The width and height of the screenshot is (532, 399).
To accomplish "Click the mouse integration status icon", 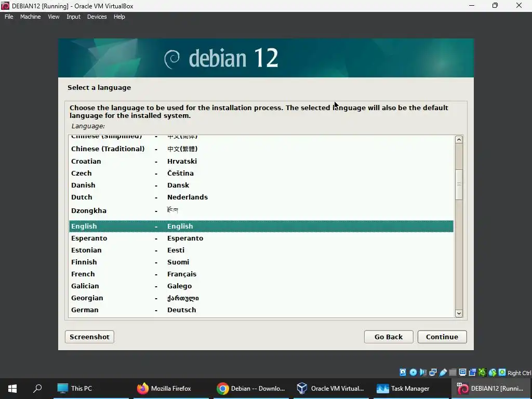I will 493,372.
